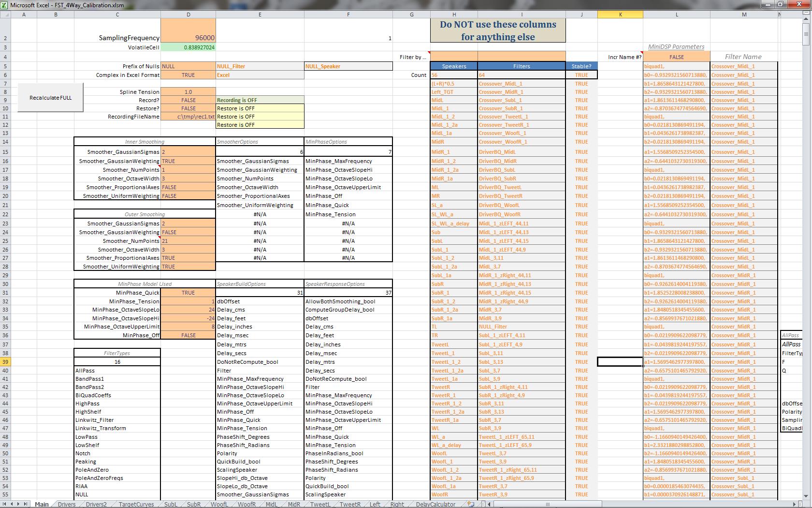Select column K header
Image resolution: width=812 pixels, height=508 pixels.
[621, 15]
